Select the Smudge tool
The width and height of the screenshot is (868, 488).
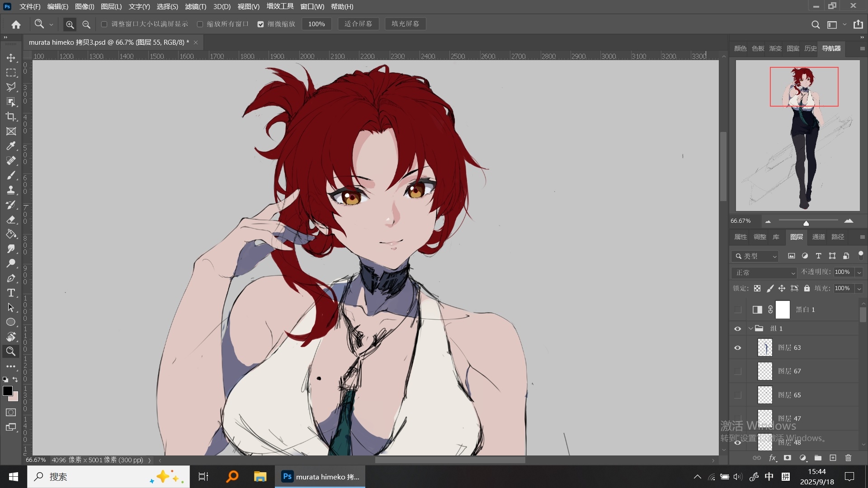click(x=11, y=249)
